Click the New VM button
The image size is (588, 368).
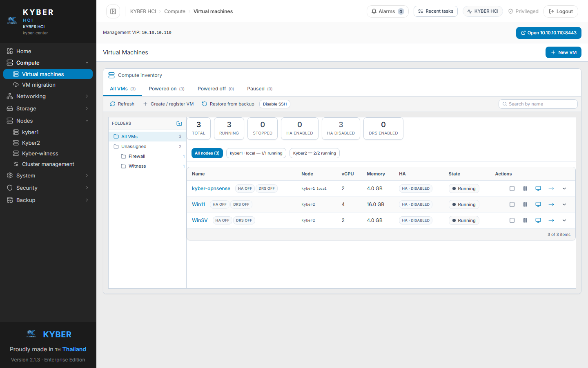[x=563, y=52]
